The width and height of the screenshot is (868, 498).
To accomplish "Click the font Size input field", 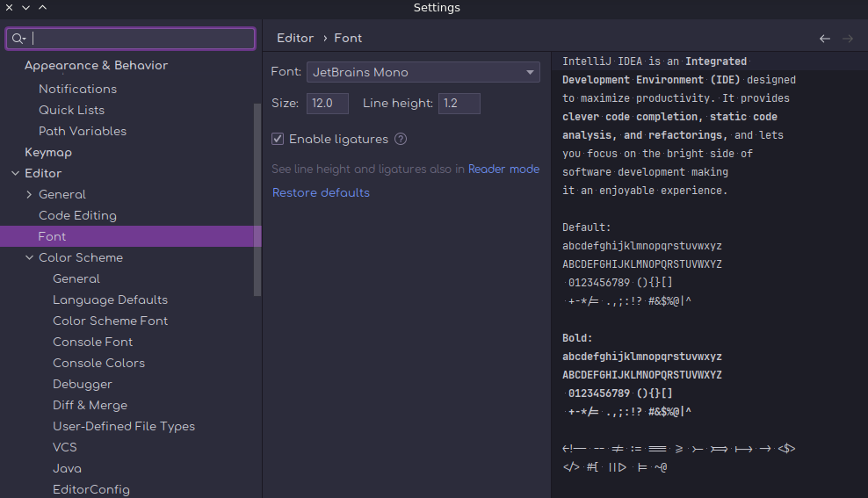I will click(x=327, y=104).
